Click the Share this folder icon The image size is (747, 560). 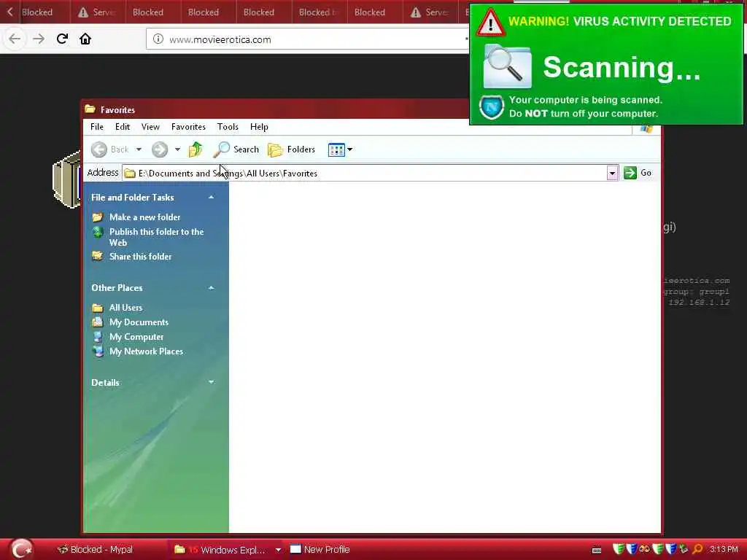coord(98,256)
